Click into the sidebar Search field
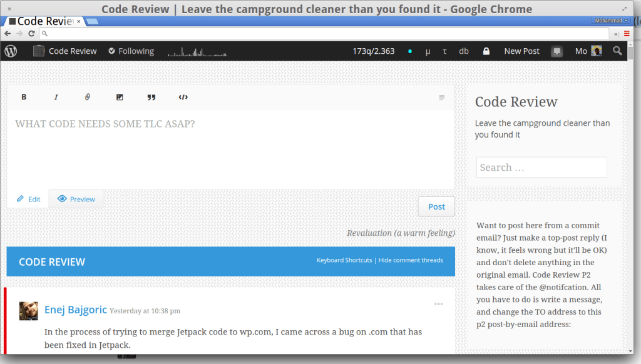This screenshot has height=364, width=641. [541, 168]
